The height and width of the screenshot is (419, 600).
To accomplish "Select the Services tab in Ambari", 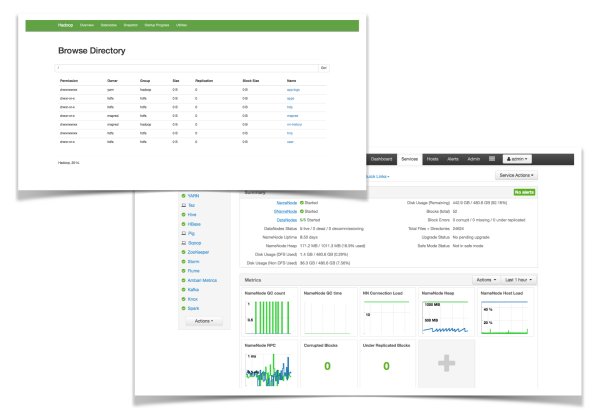I will (x=409, y=159).
